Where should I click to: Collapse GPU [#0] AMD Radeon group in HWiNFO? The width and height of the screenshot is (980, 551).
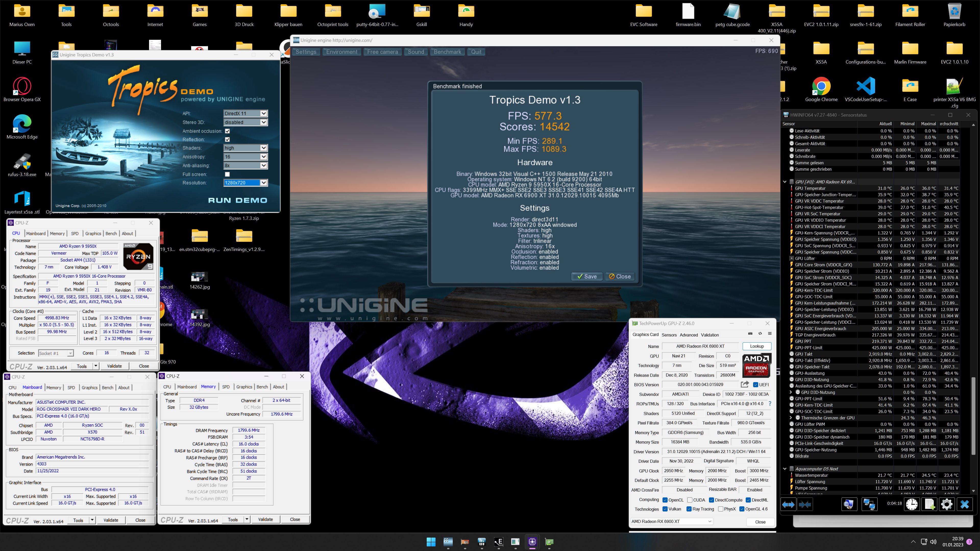point(785,182)
